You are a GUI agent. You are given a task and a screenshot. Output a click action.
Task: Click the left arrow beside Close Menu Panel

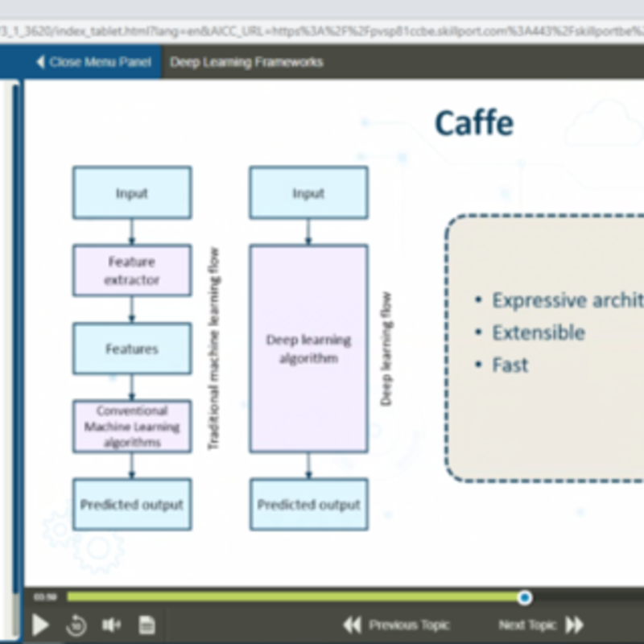[40, 62]
